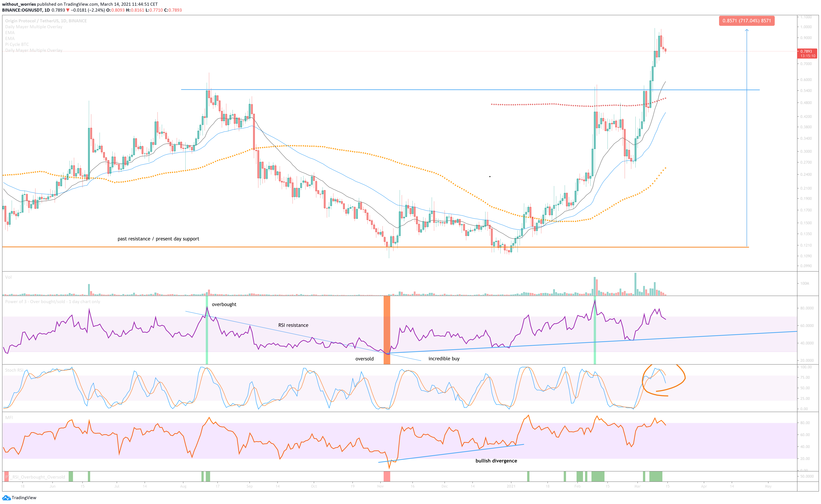Viewport: 821px width, 504px height.
Task: Select the Vol pane label
Action: tap(8, 277)
